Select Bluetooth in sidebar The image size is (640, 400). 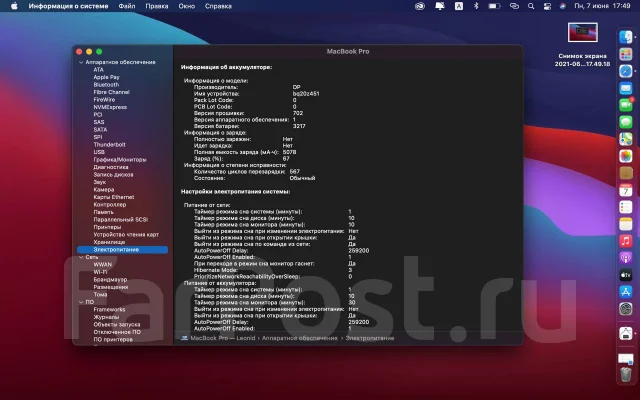[x=106, y=84]
